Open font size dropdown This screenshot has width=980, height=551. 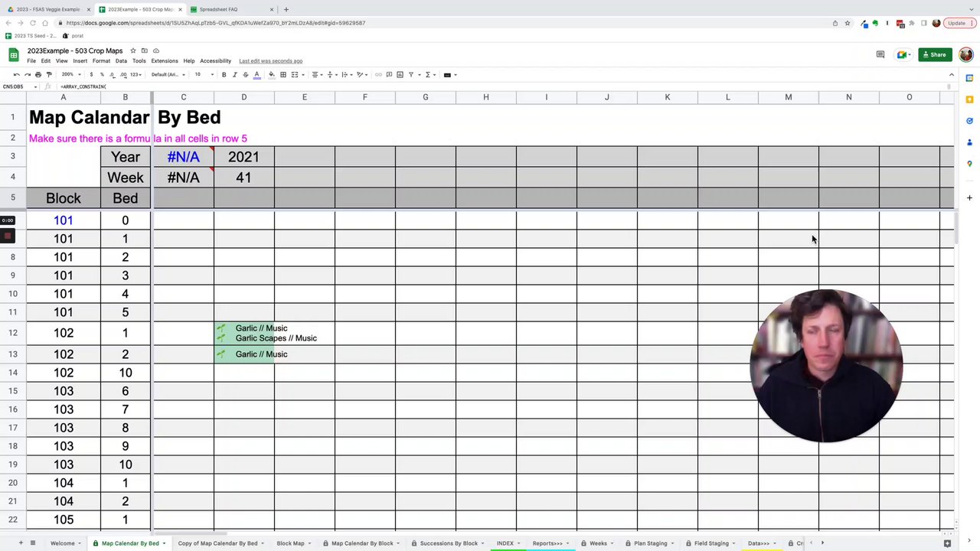[204, 74]
